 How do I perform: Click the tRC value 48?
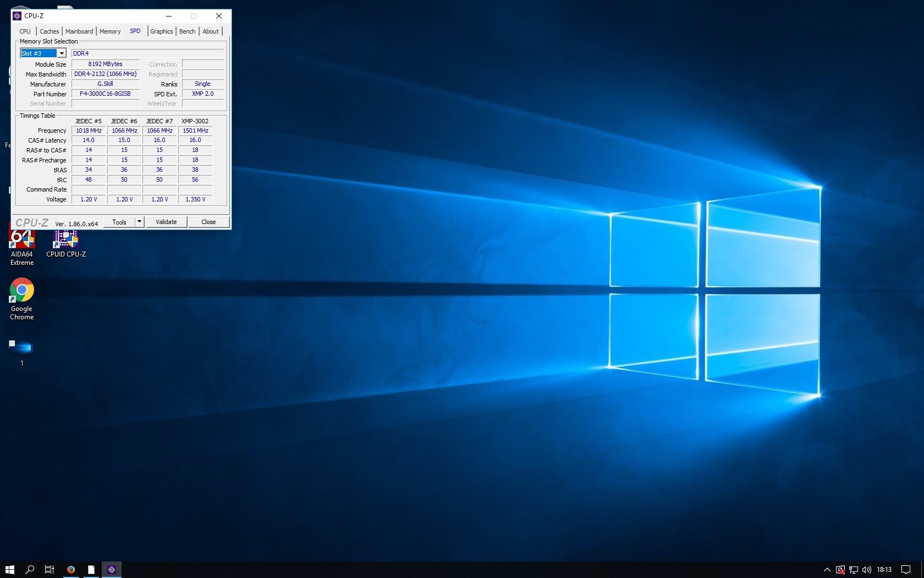(89, 180)
